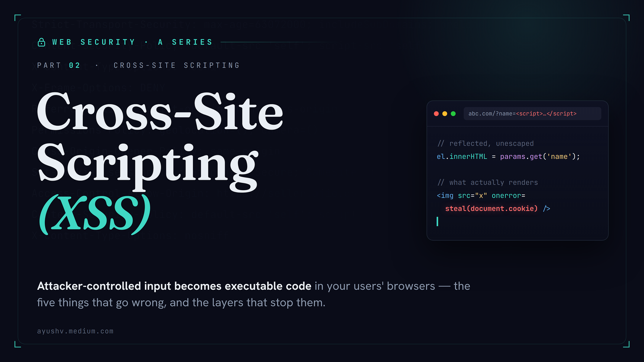Click the 'five things that go wrong' line
Screen dimensions: 644x362
tap(181, 303)
